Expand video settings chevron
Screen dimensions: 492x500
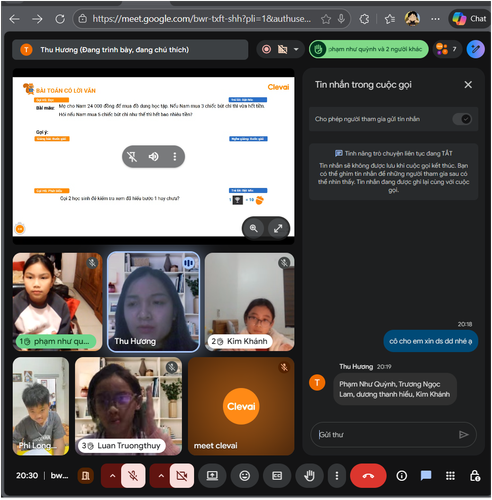pyautogui.click(x=161, y=476)
